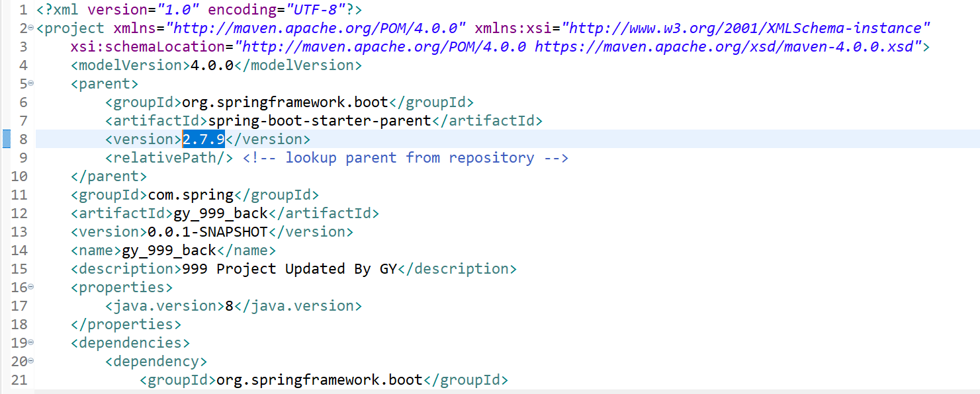Collapse the project element fold on line 2

pyautogui.click(x=30, y=28)
